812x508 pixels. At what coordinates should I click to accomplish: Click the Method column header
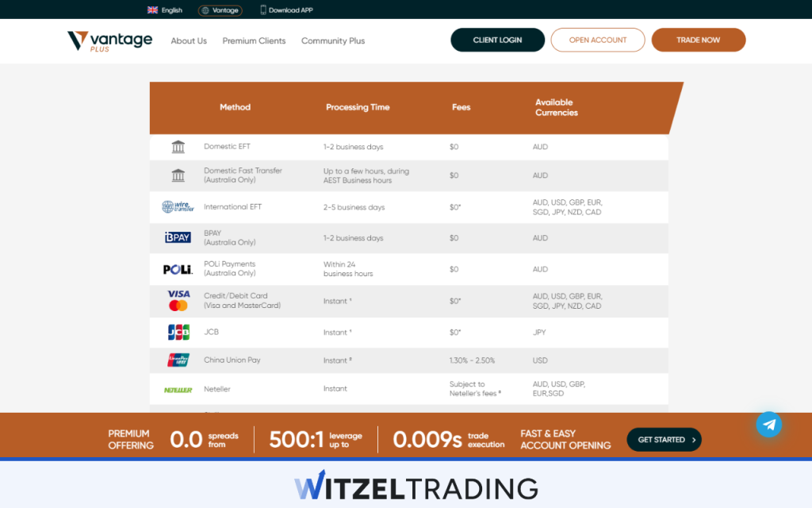click(x=235, y=107)
